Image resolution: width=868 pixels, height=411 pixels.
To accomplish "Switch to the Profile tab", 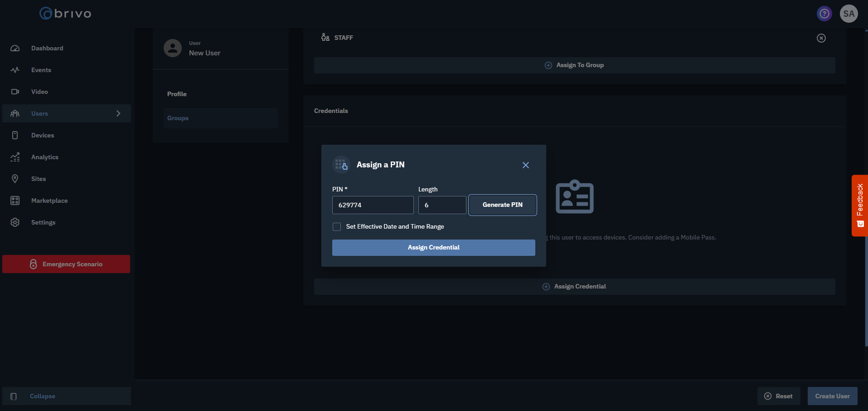I will [177, 94].
